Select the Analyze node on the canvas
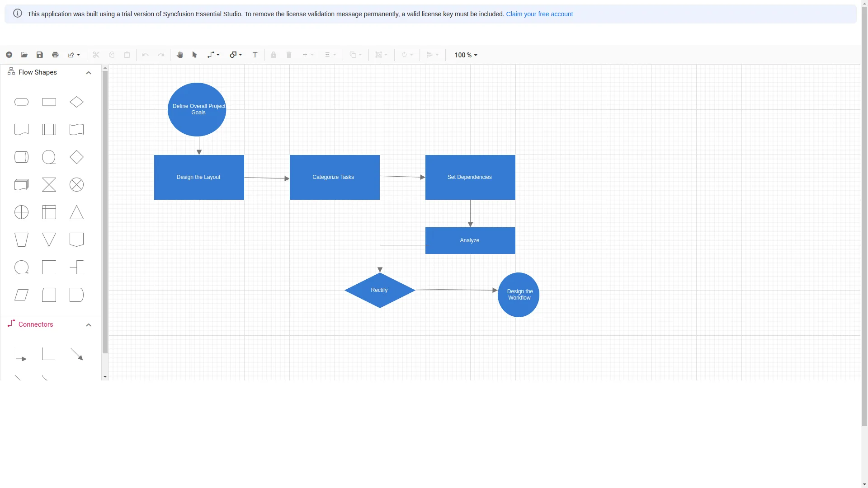 (x=470, y=240)
